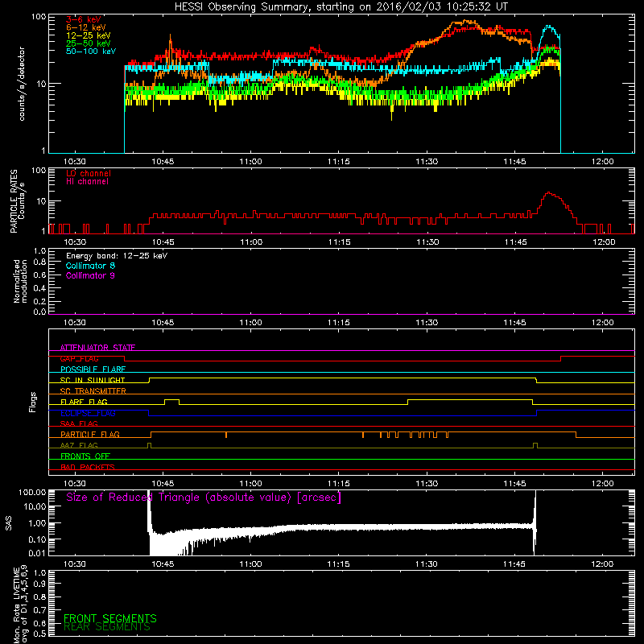
Task: Click the Collimator 9 legend label
Action: tap(90, 275)
